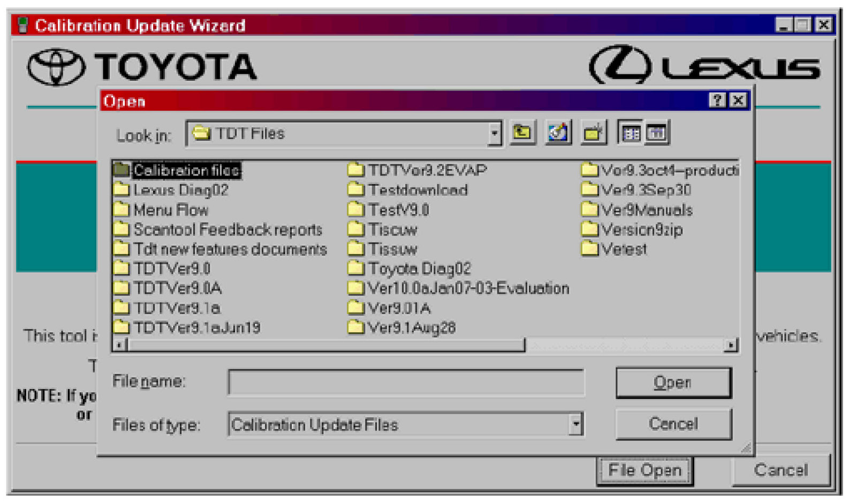Close the Open dialog with X button
Viewport: 856px width, 504px height.
pos(738,101)
